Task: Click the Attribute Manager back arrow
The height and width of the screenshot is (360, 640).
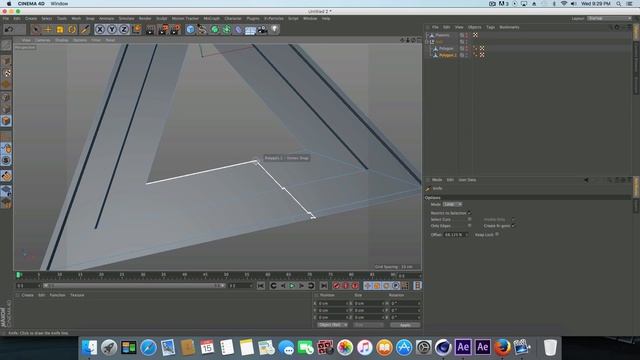Action: coord(586,180)
